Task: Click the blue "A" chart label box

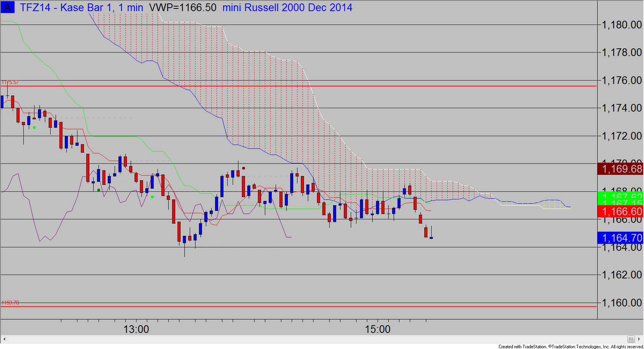Action: [7, 7]
